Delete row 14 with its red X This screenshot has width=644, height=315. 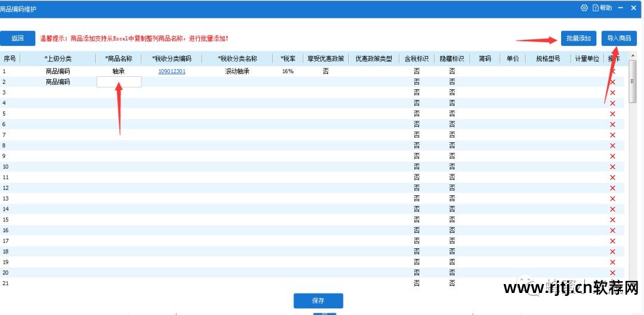[612, 209]
